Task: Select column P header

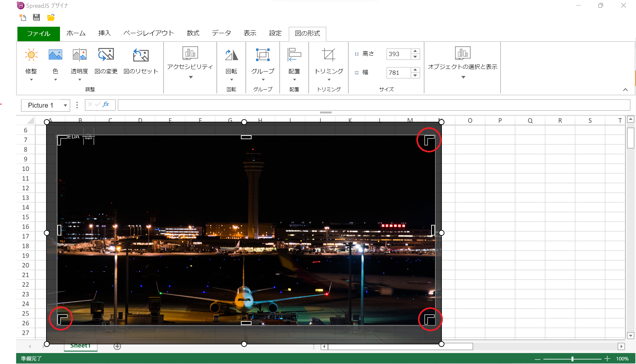Action: [500, 120]
